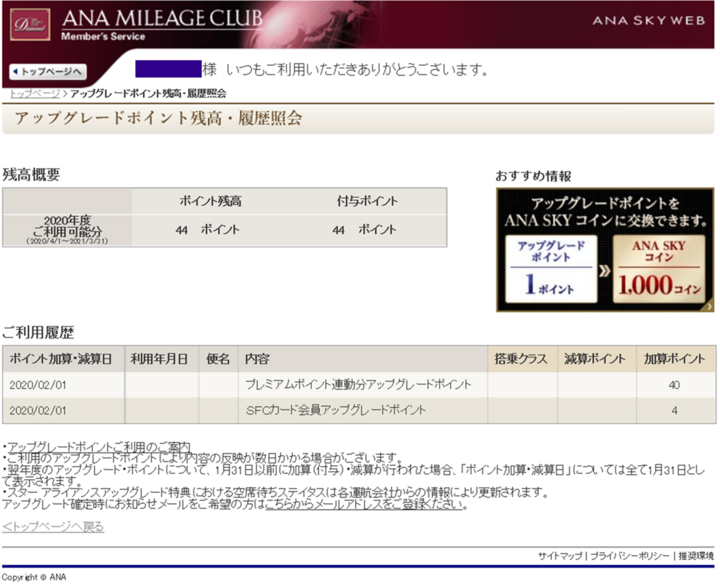Open 推奨環境 footer link
Image resolution: width=720 pixels, height=588 pixels.
(x=696, y=555)
